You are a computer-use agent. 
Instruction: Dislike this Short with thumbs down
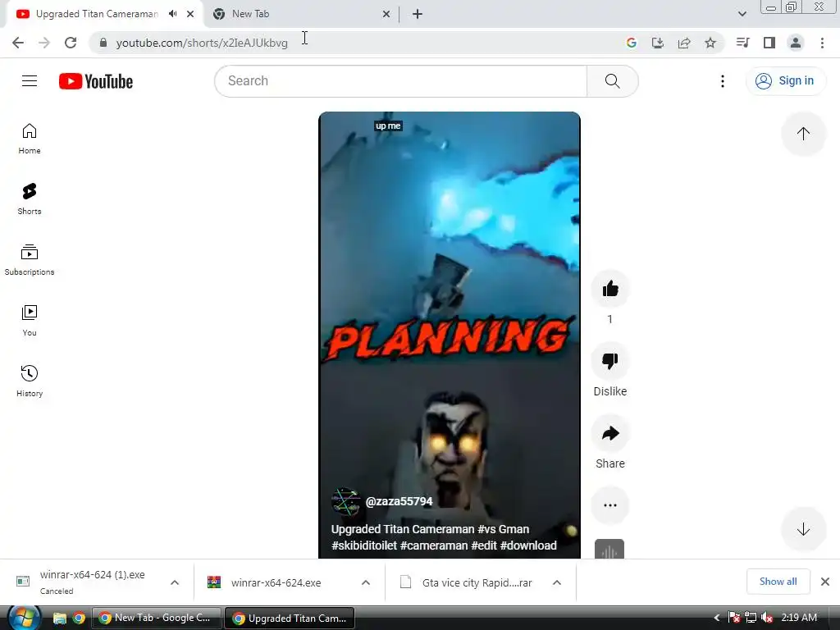(610, 361)
